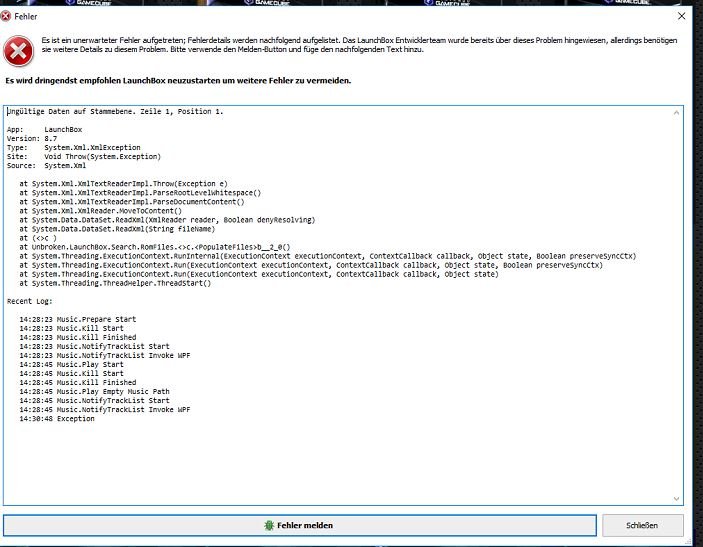Click the Schließen button
This screenshot has height=547, width=703.
pos(642,525)
